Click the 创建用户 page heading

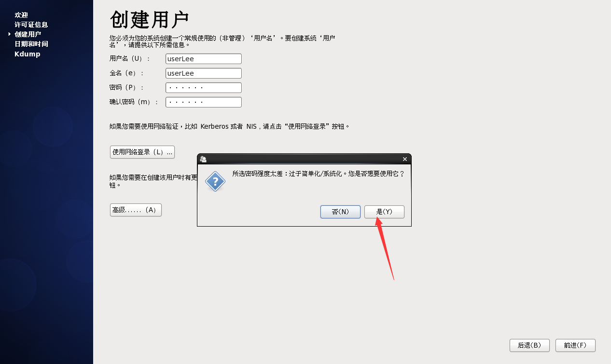(x=150, y=20)
